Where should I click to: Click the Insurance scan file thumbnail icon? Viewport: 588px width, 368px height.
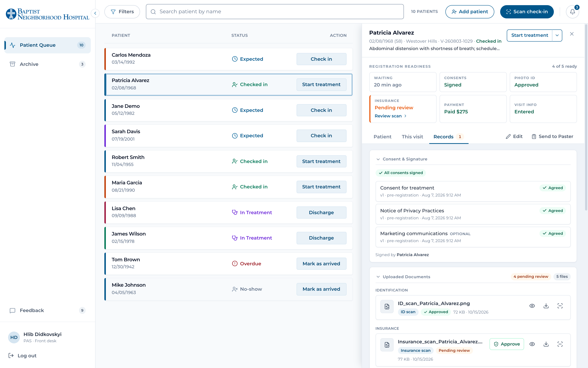pyautogui.click(x=387, y=345)
